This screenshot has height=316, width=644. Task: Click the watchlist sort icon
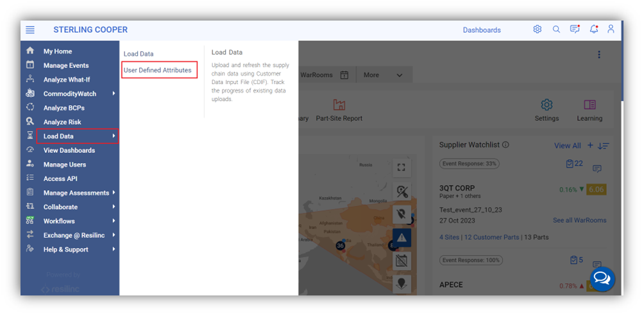pos(604,146)
